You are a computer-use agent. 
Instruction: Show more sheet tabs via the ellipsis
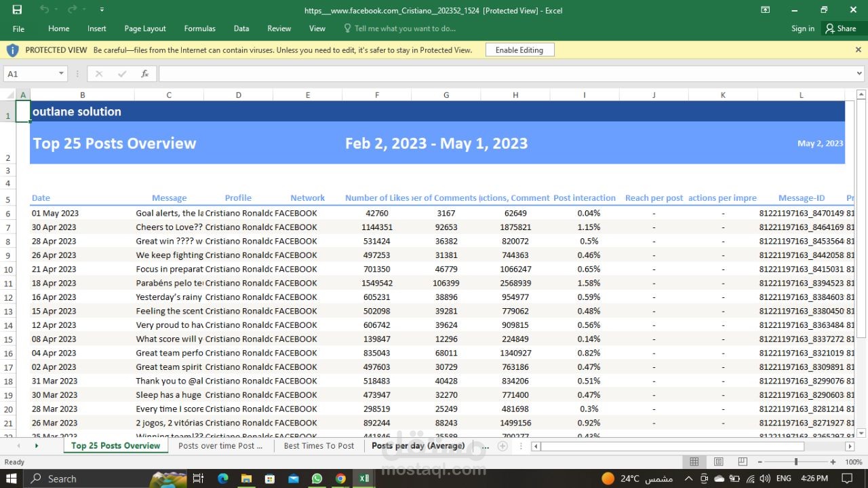(485, 446)
